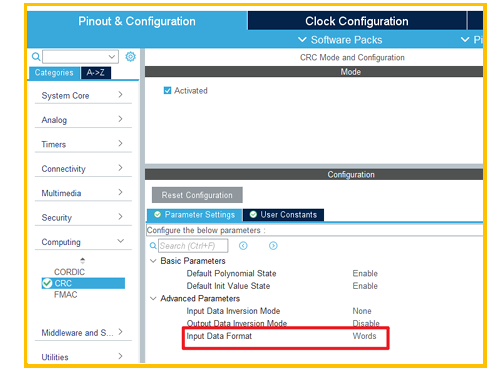Click the Default Polynomial State Enable value
498x375 pixels.
[365, 274]
